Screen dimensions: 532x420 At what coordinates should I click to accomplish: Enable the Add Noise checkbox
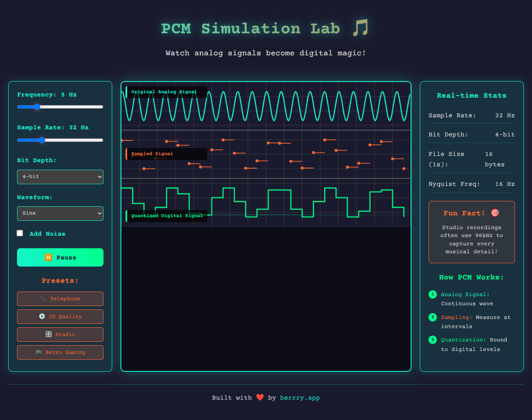tap(20, 233)
